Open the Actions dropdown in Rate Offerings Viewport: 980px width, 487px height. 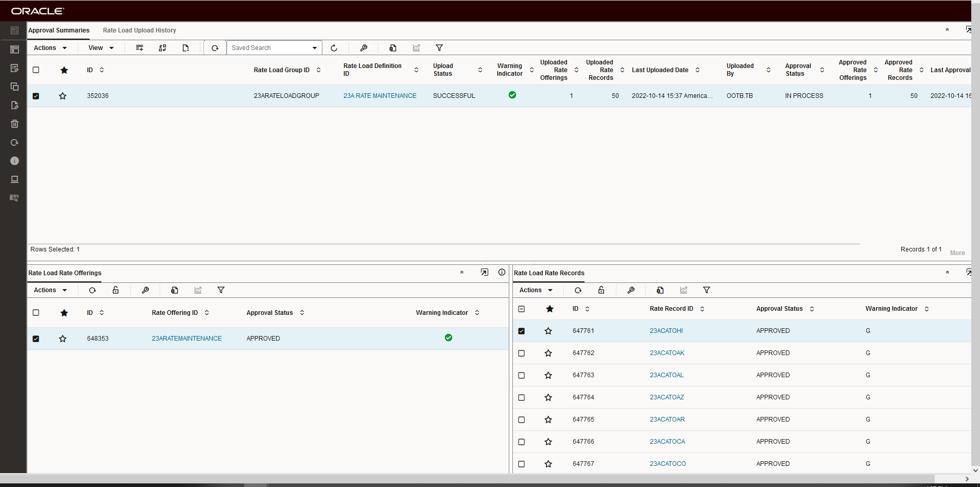point(50,290)
